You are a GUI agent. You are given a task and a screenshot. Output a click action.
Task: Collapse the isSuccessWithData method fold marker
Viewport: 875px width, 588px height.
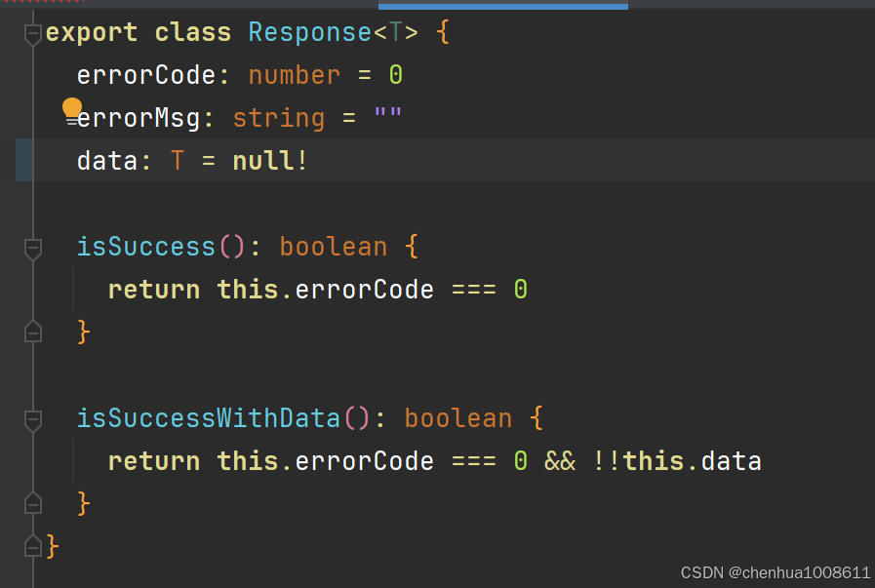(33, 420)
